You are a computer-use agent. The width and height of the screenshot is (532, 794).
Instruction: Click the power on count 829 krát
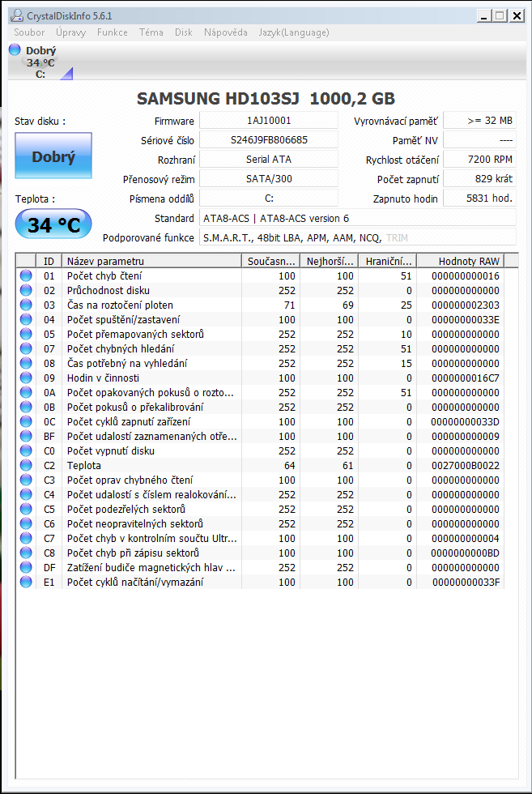(x=480, y=179)
